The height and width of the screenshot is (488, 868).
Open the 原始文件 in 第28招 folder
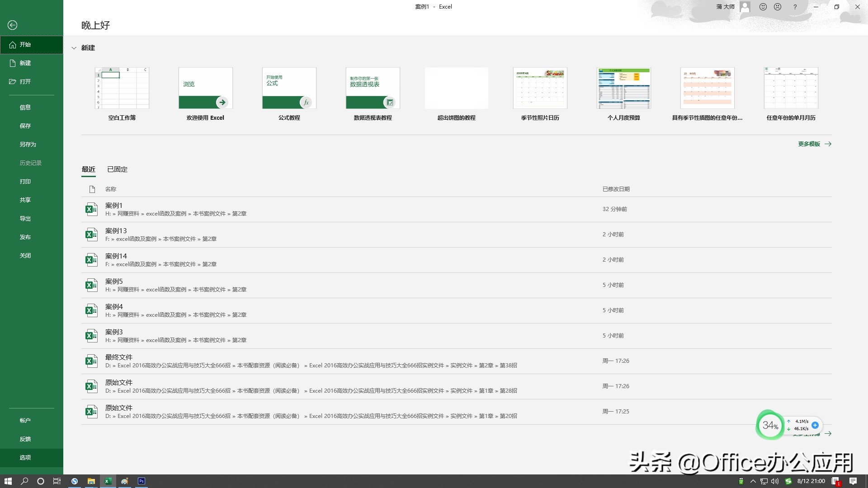457,386
